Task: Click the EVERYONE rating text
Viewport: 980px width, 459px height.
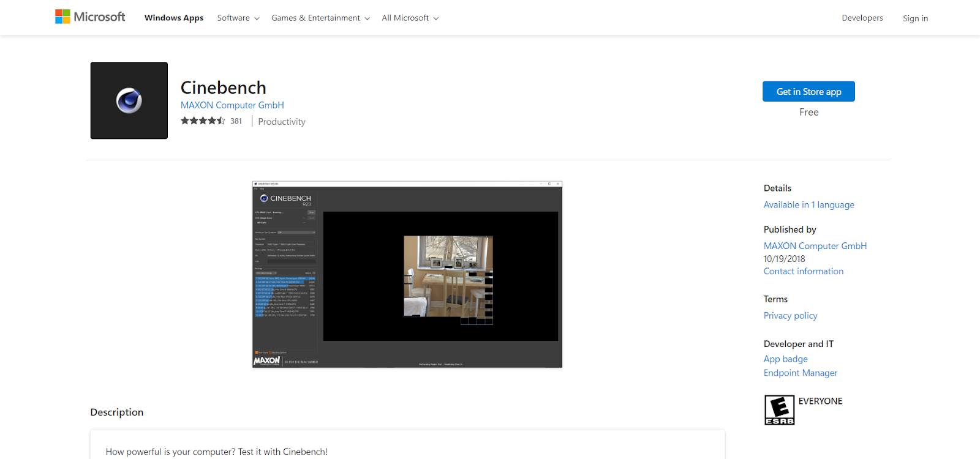Action: tap(820, 401)
